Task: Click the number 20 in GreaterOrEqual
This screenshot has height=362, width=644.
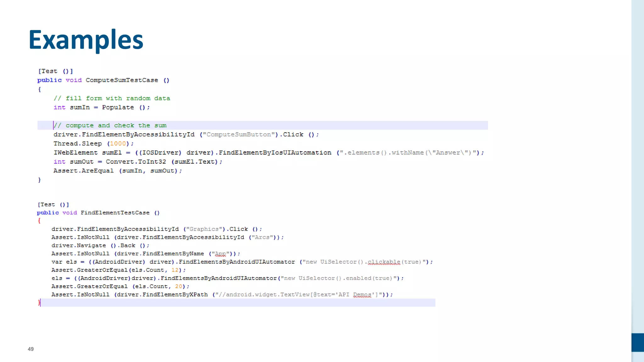Action: (179, 286)
